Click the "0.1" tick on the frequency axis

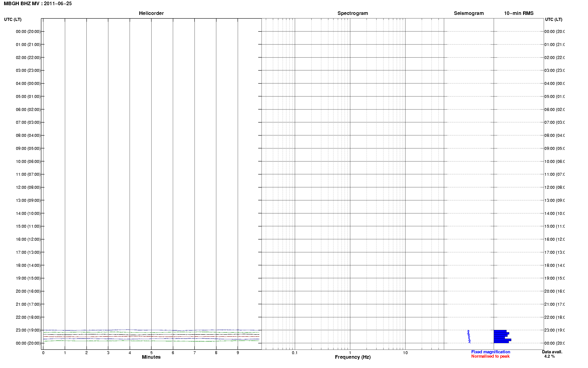295,353
